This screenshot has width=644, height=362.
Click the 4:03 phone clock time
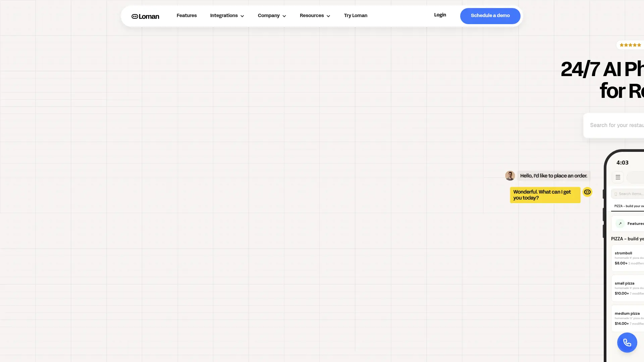click(x=623, y=163)
